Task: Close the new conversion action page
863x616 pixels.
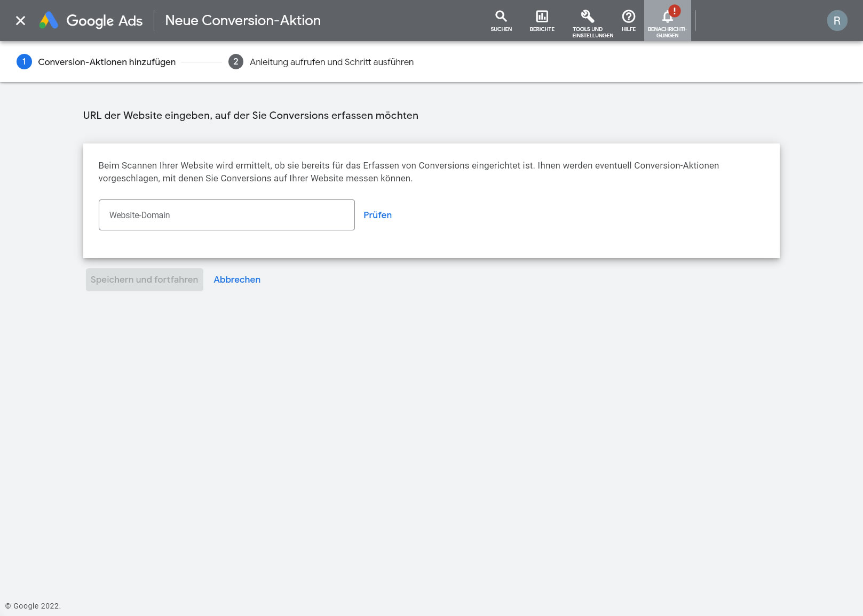Action: [20, 21]
